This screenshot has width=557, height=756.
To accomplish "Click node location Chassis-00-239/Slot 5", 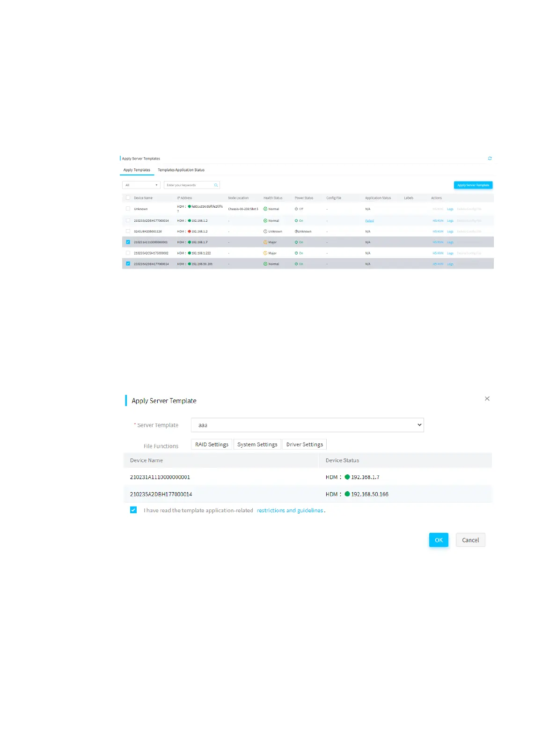I will pyautogui.click(x=243, y=209).
